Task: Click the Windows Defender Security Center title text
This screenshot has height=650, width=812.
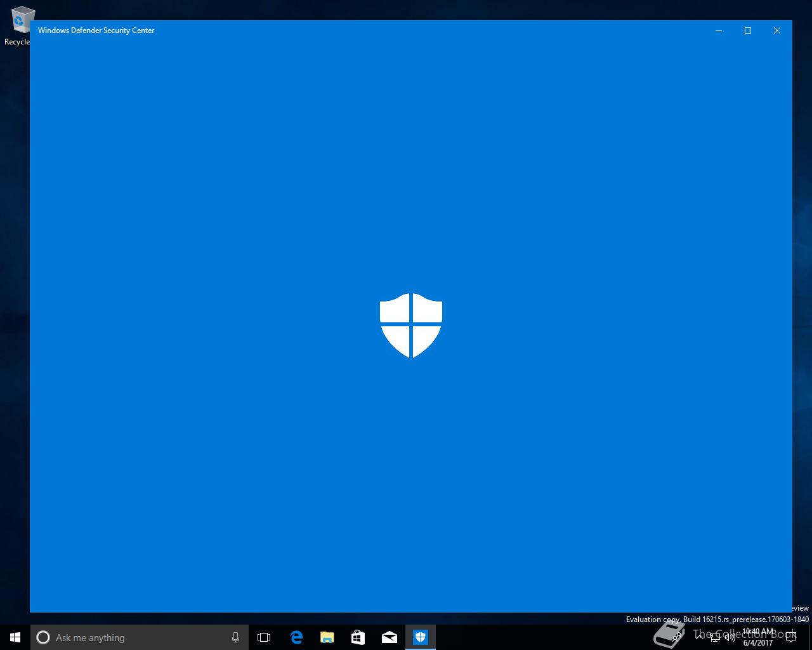Action: [x=96, y=30]
